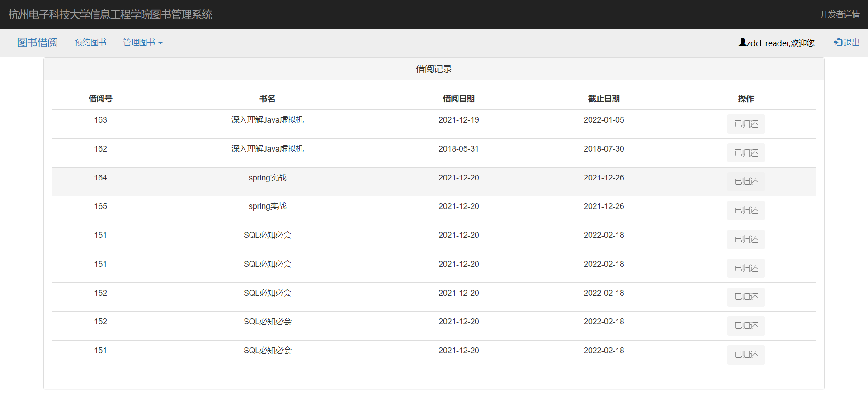Click 已归还 button for borrow record 162
This screenshot has height=408, width=868.
(746, 153)
